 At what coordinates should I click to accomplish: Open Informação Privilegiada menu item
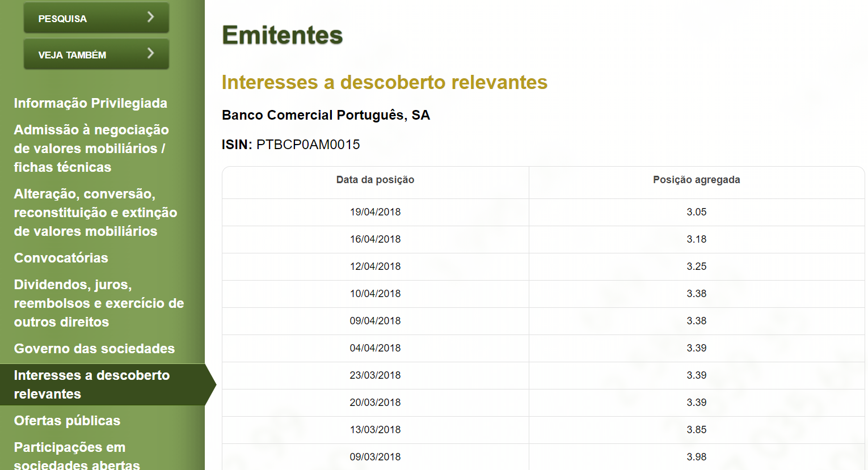coord(91,103)
